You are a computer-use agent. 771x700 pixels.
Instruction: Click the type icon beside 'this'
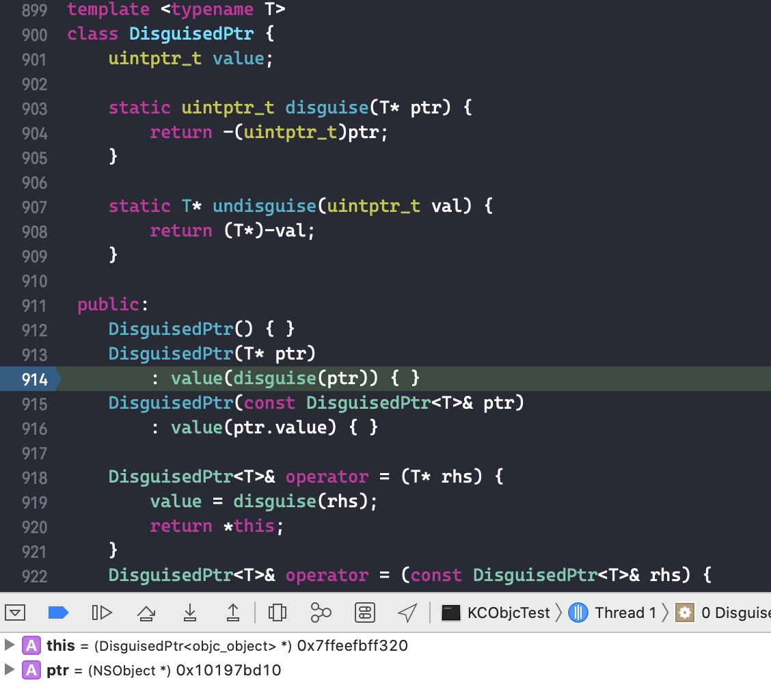pos(31,645)
